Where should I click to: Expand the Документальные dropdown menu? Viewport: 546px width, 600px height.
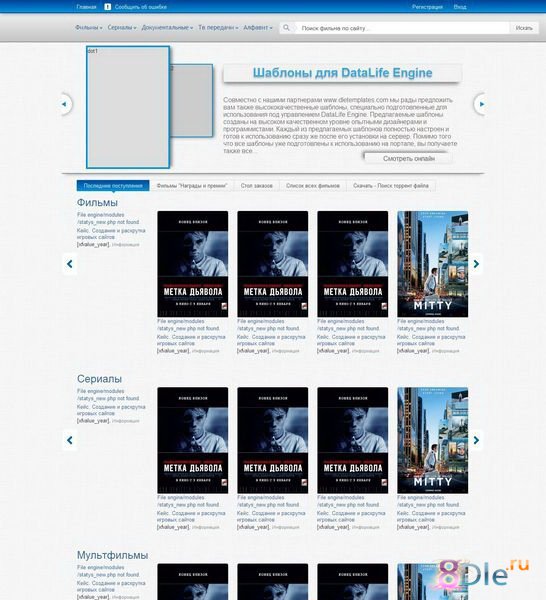tap(167, 28)
